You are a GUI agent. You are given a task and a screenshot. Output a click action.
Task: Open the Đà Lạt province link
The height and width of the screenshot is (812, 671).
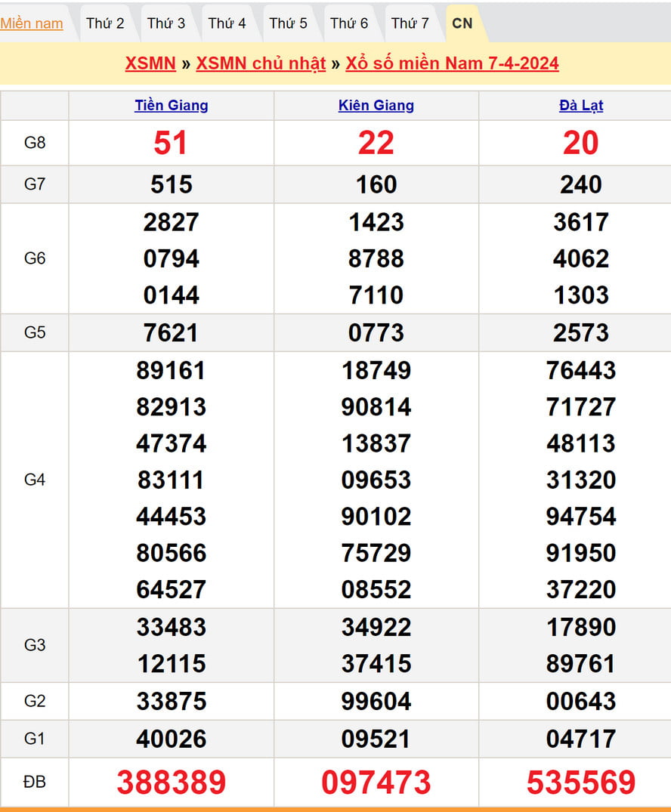pyautogui.click(x=581, y=106)
